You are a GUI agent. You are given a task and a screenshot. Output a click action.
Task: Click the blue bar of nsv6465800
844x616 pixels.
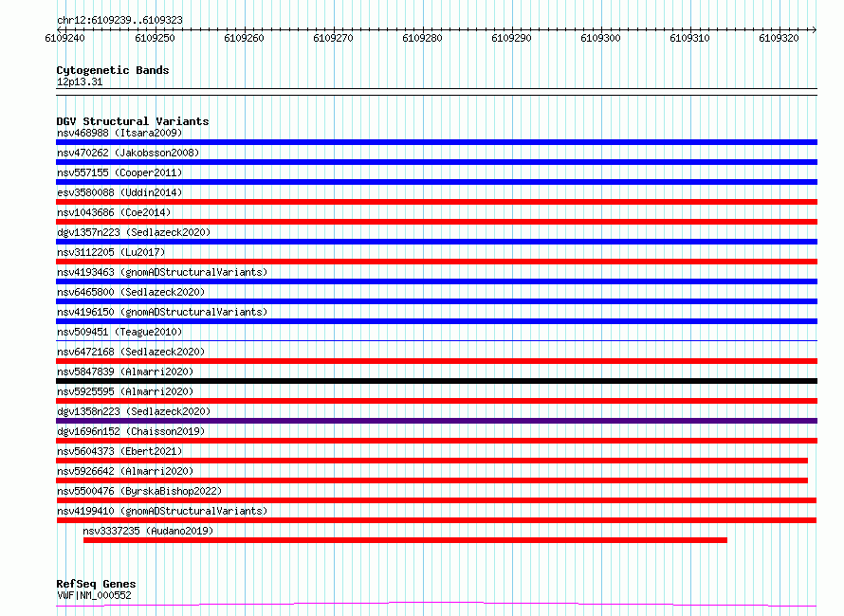coord(436,301)
